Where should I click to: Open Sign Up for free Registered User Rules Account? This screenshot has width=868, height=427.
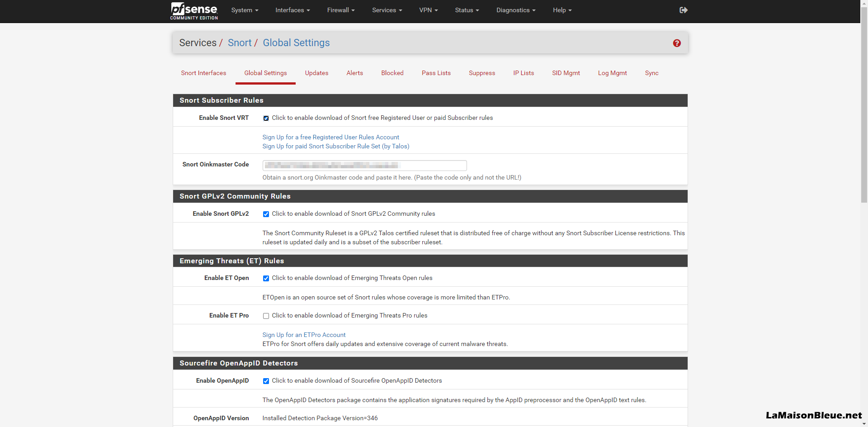330,137
